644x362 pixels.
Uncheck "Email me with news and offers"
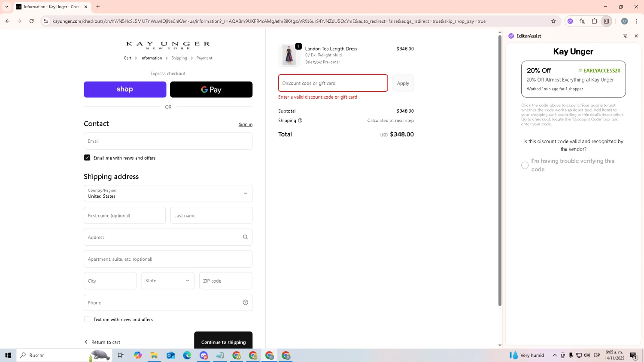[x=87, y=158]
